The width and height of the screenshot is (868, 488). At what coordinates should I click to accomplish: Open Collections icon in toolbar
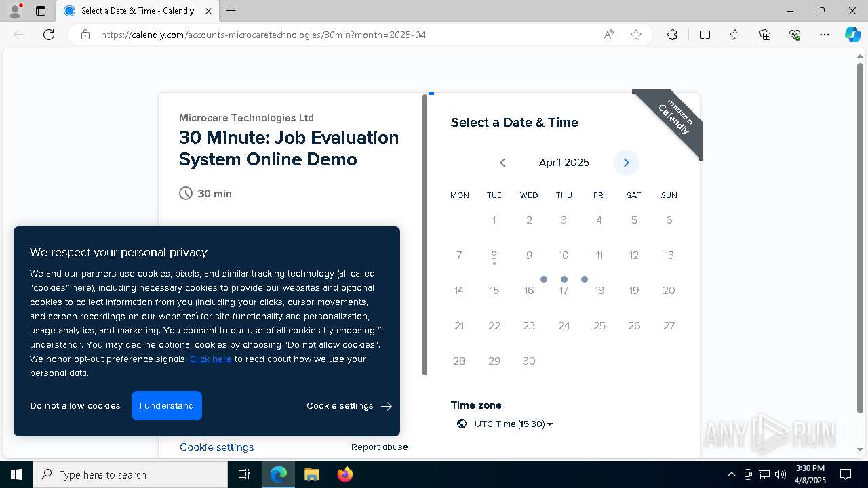click(x=765, y=35)
